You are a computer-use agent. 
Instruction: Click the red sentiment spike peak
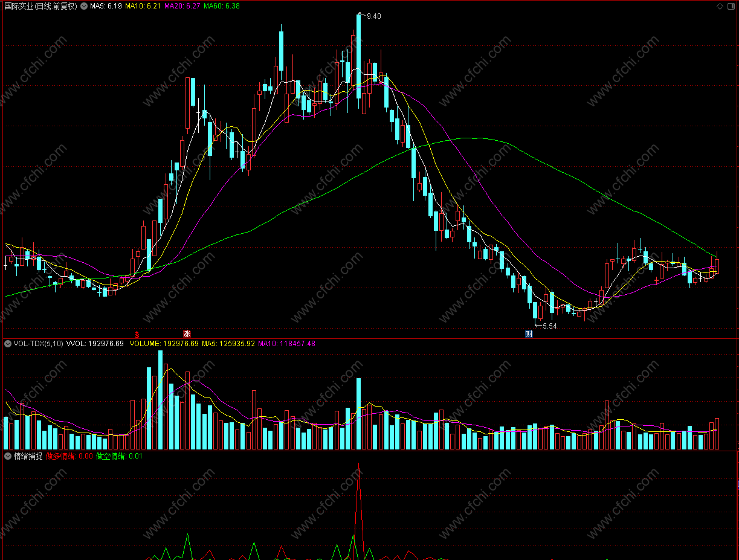pos(359,466)
